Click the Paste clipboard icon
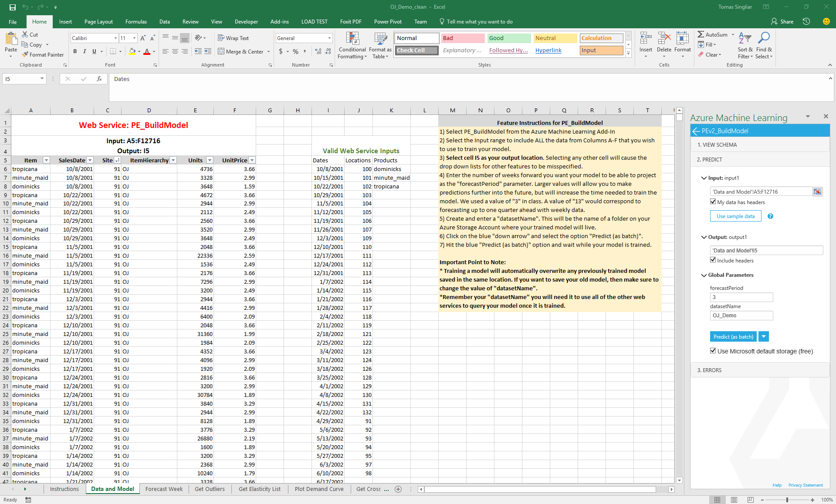836x504 pixels. coord(11,39)
